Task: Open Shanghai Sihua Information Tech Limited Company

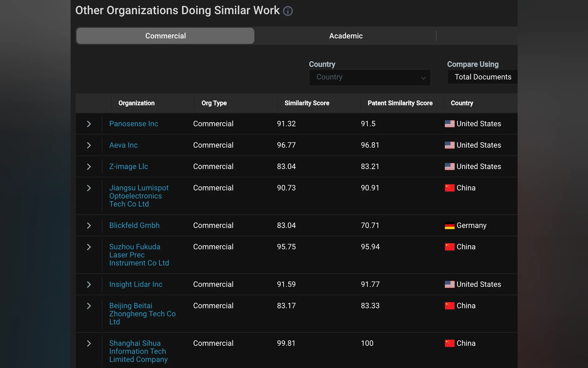Action: pos(139,351)
